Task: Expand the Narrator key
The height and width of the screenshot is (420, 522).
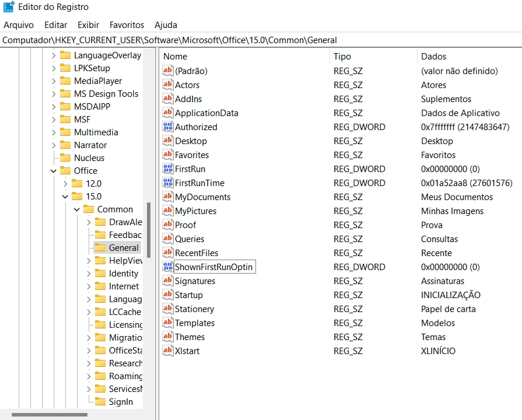Action: point(54,145)
